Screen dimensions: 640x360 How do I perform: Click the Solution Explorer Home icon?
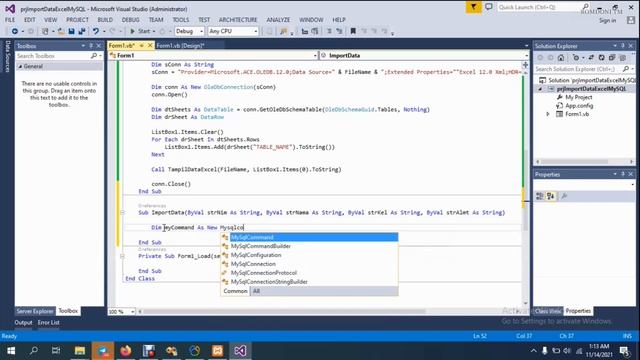[x=561, y=58]
